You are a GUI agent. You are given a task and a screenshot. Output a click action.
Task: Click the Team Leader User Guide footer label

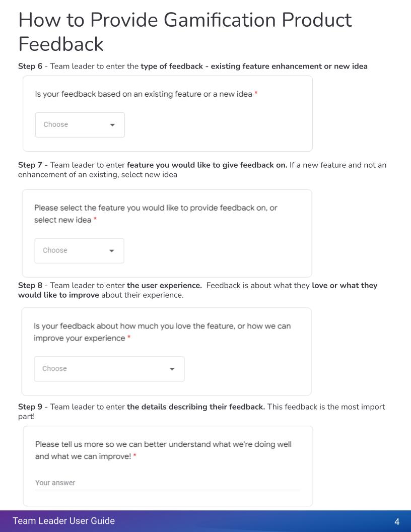(64, 521)
